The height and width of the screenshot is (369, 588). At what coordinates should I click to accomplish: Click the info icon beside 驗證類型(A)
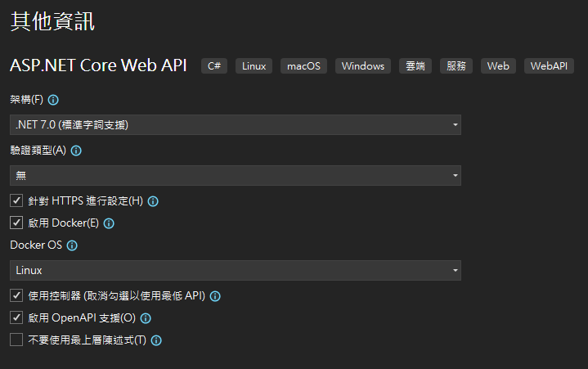pyautogui.click(x=76, y=151)
